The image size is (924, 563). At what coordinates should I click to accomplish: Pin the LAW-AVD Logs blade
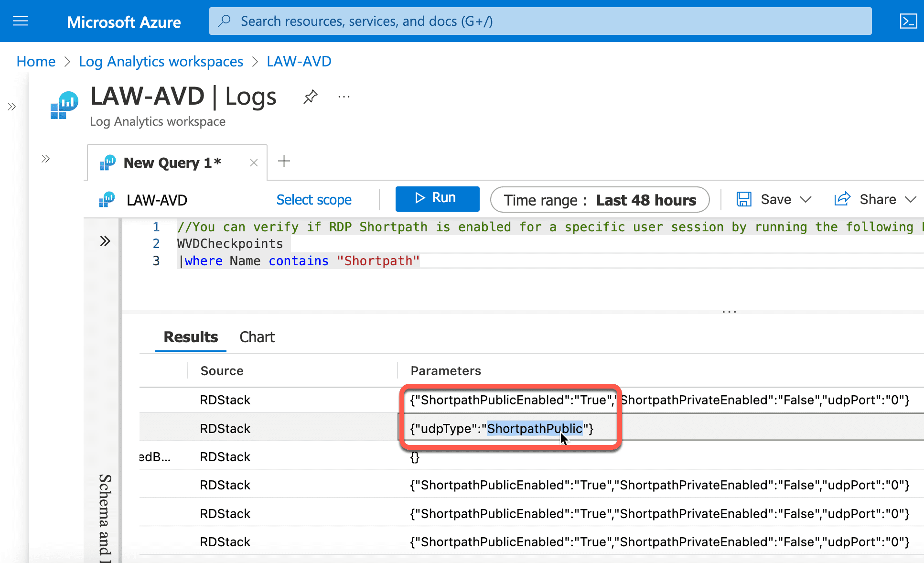pos(311,97)
